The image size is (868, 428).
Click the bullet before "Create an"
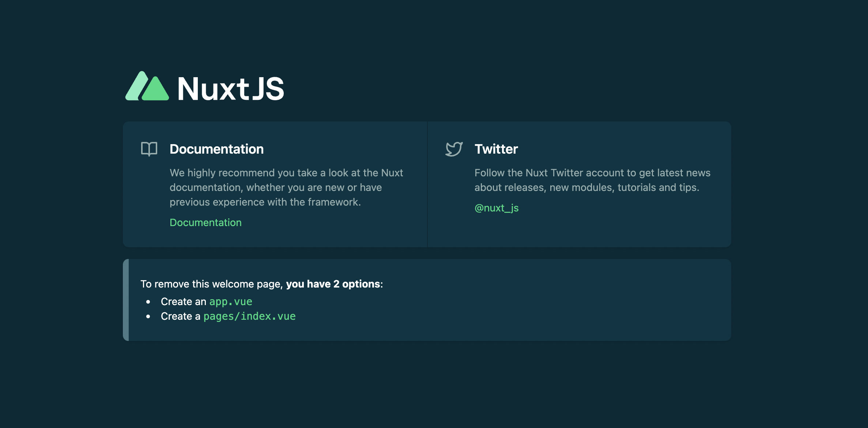[x=148, y=302]
